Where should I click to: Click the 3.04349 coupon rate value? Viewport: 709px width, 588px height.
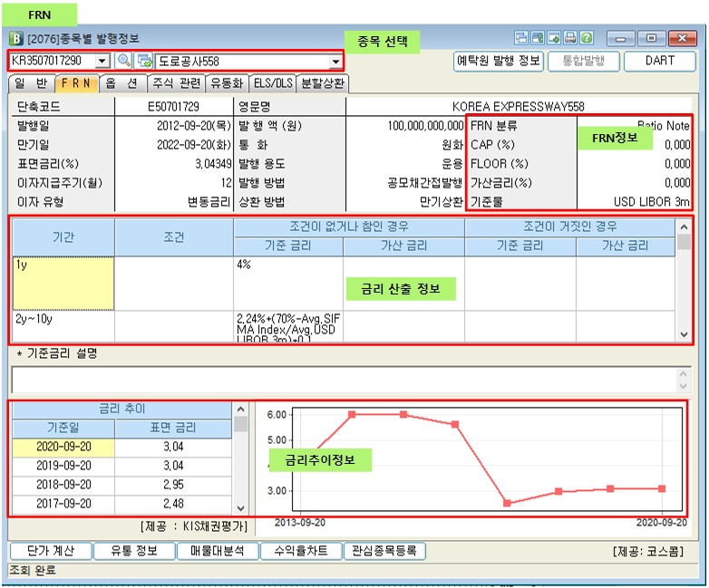point(213,164)
